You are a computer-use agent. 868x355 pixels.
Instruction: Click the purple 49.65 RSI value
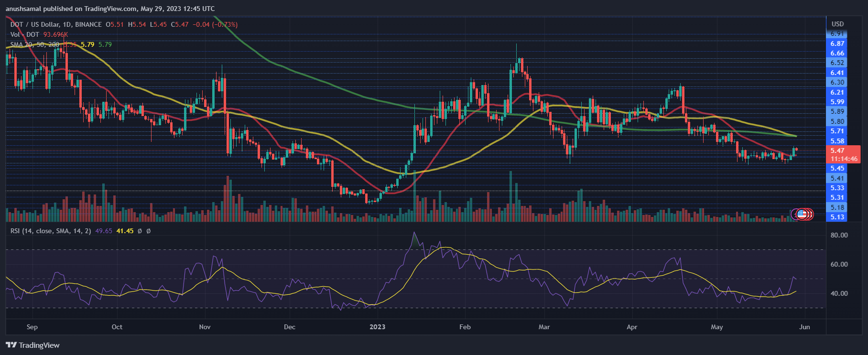coord(104,231)
